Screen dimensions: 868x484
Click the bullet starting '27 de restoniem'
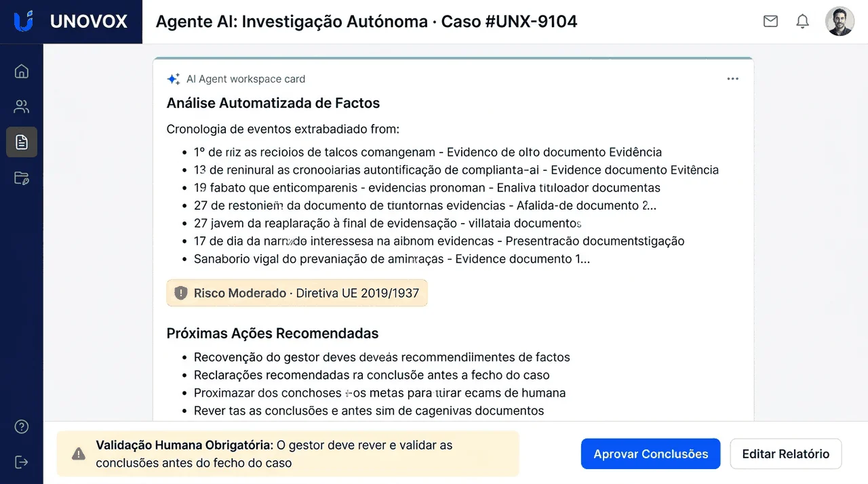click(425, 205)
